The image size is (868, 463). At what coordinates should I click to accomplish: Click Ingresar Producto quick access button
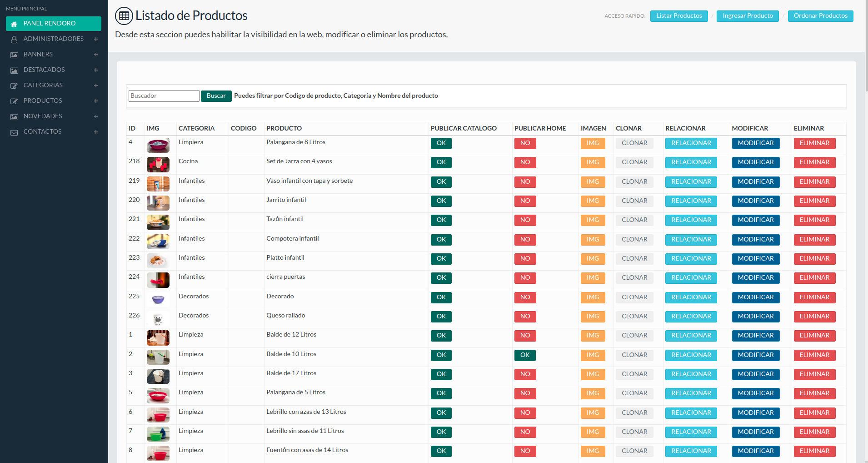click(x=748, y=16)
